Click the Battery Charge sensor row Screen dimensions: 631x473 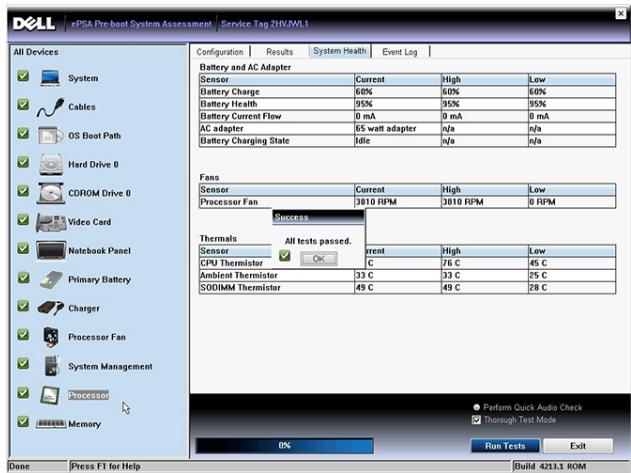pyautogui.click(x=407, y=92)
